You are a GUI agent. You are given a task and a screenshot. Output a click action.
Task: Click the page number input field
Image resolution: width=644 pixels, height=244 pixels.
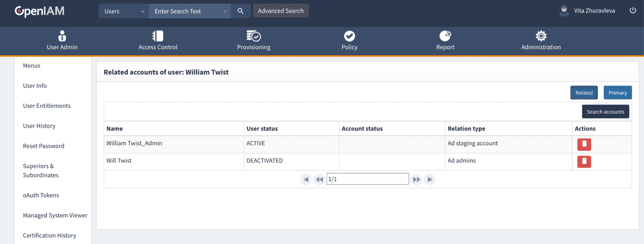click(367, 179)
